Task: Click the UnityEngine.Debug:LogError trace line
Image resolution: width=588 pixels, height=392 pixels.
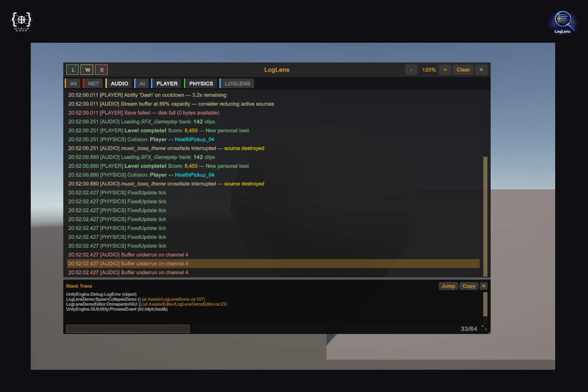Action: [x=101, y=294]
